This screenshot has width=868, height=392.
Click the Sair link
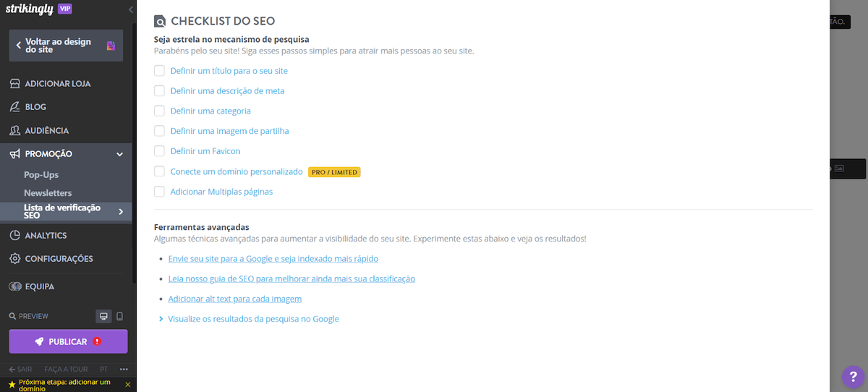click(x=20, y=369)
